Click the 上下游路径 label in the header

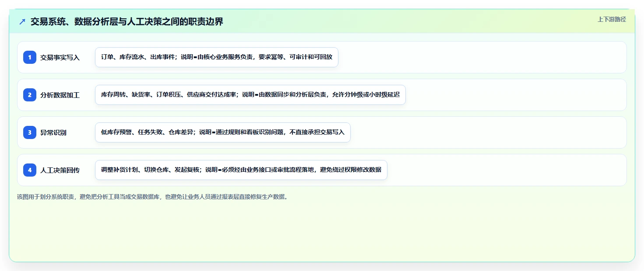click(x=612, y=19)
